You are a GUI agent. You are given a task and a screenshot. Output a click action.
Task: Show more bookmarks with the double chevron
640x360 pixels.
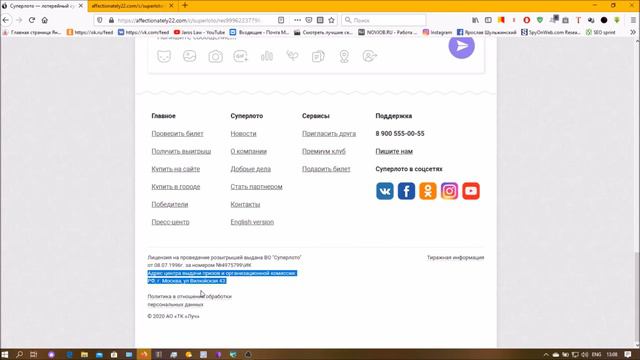point(633,32)
